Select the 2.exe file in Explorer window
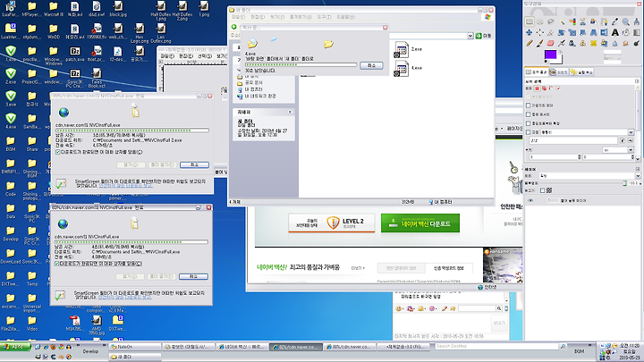Image resolution: width=644 pixels, height=362 pixels. pos(408,50)
